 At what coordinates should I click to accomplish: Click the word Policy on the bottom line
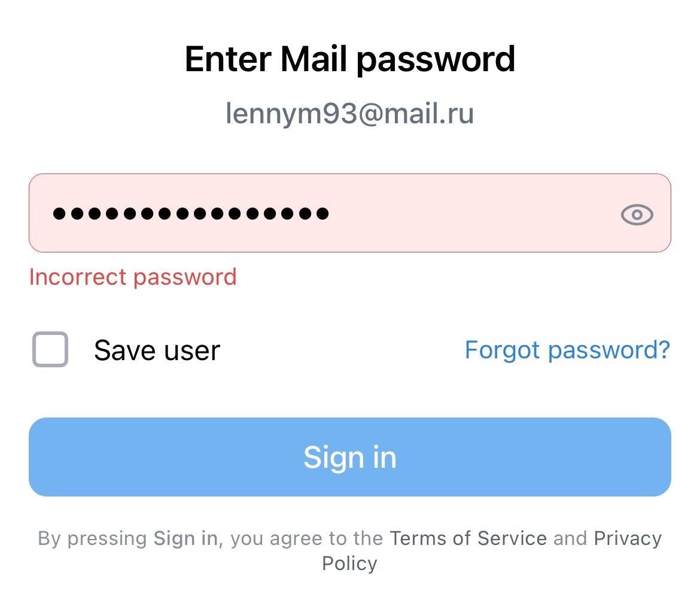[x=349, y=563]
